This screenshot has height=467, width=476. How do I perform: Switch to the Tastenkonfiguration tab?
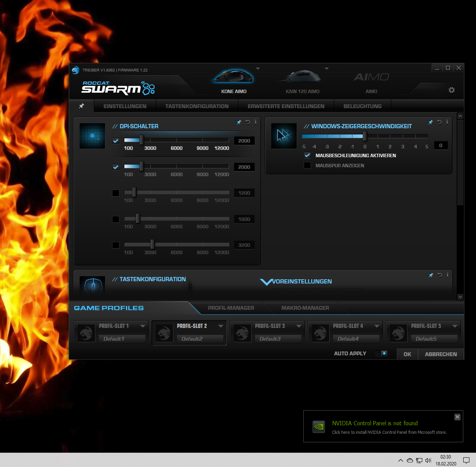tap(197, 106)
